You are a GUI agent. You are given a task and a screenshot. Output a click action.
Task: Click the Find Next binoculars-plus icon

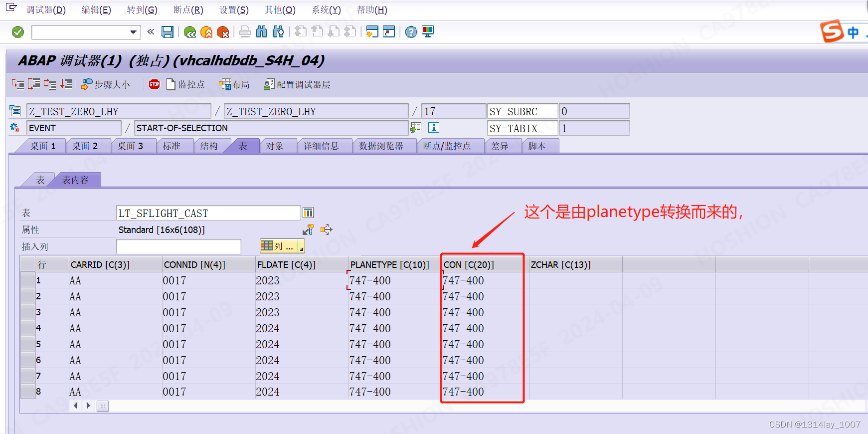tap(278, 32)
